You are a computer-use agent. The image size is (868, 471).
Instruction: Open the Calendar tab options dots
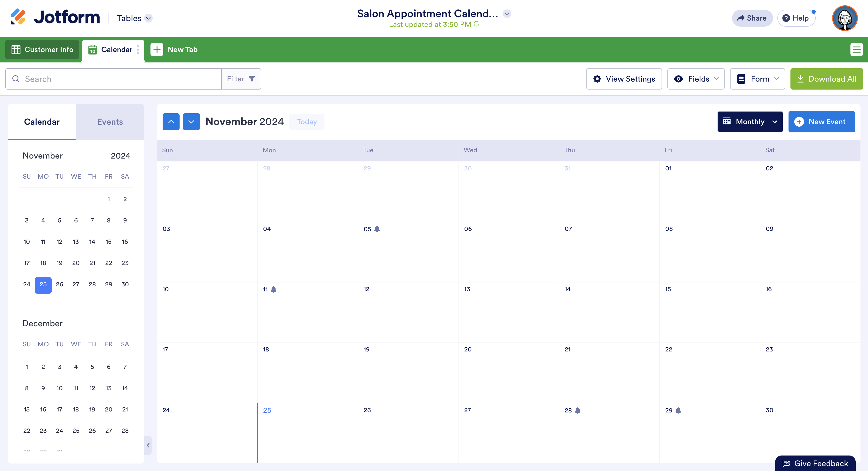tap(138, 49)
